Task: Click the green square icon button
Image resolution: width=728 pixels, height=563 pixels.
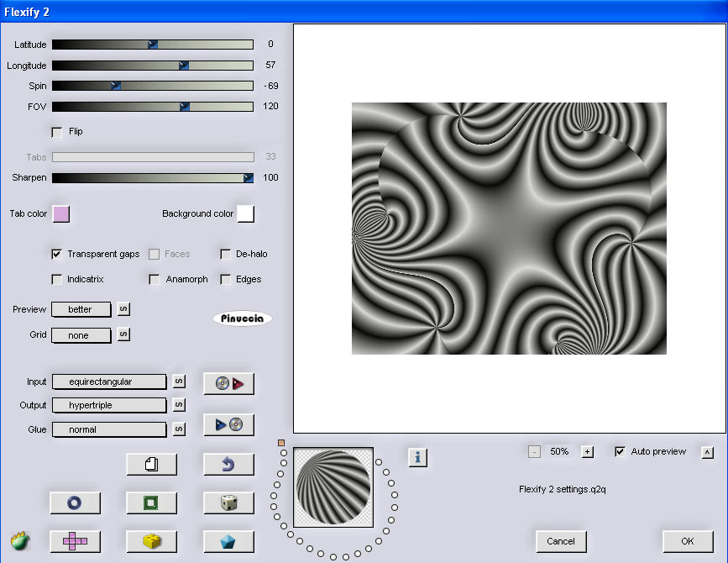Action: point(152,502)
